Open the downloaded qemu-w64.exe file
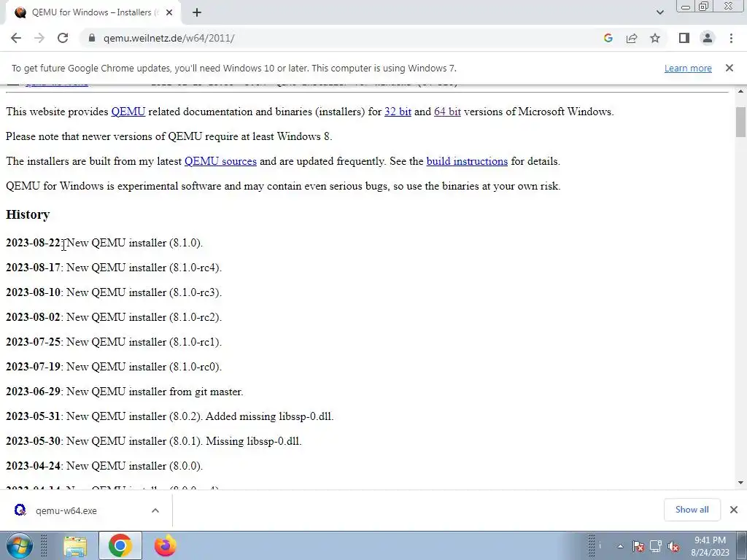 click(x=66, y=510)
